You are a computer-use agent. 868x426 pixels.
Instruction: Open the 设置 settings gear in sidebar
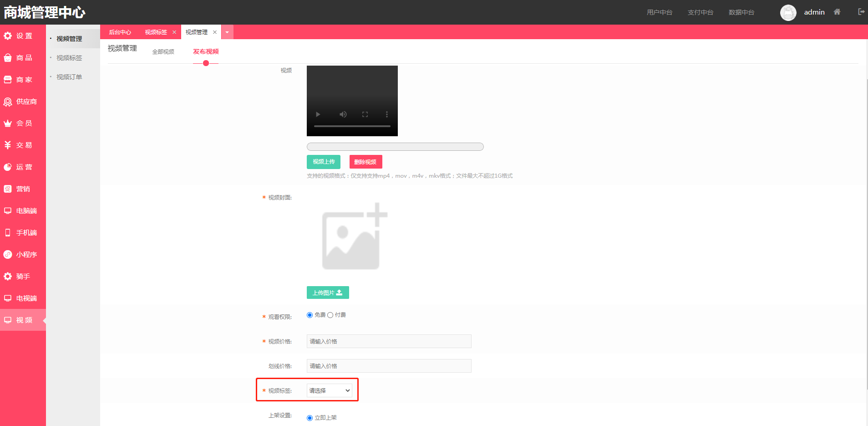click(x=8, y=36)
